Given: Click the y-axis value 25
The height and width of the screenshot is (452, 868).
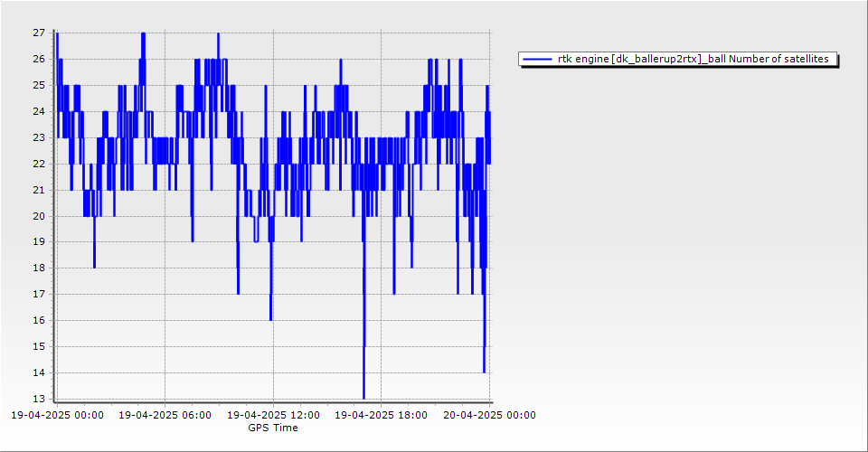Looking at the screenshot, I should tap(39, 85).
